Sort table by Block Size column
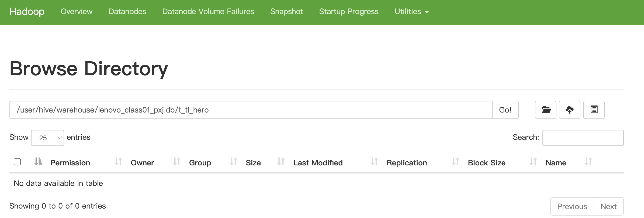This screenshot has height=218, width=644. click(x=487, y=163)
